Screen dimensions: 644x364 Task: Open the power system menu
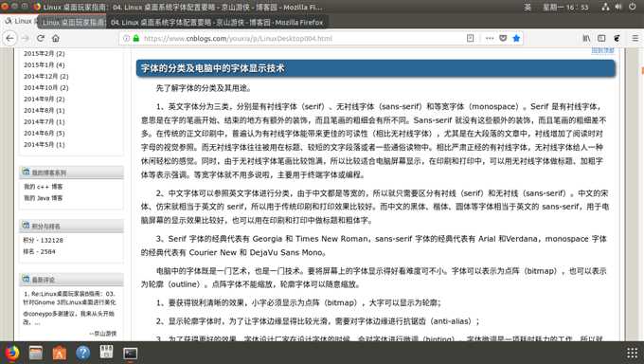click(x=633, y=7)
